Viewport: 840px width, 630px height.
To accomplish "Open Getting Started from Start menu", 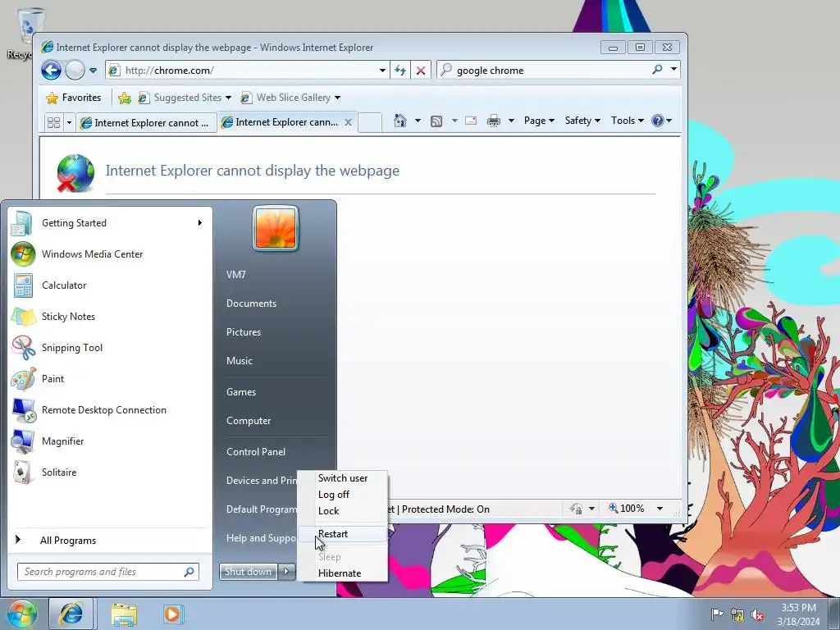I will 109,223.
